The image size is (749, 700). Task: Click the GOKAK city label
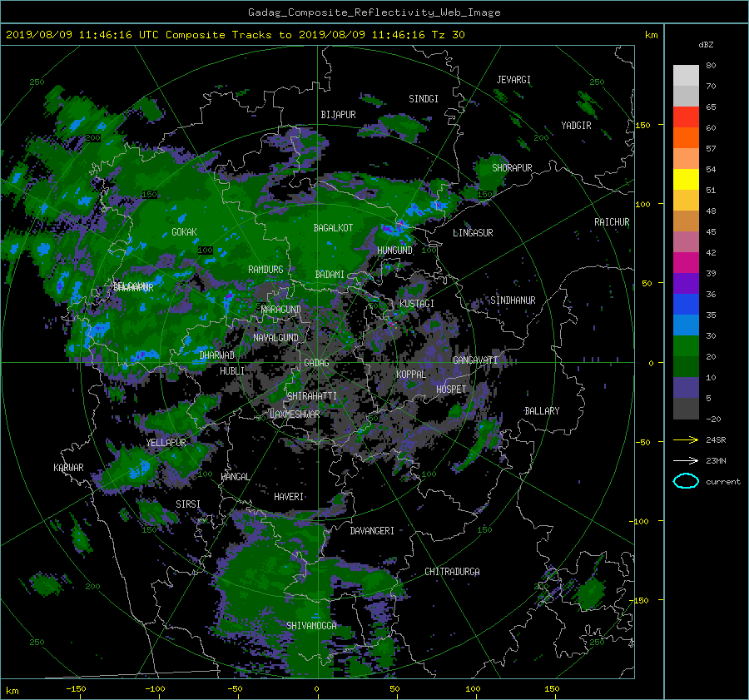(185, 232)
